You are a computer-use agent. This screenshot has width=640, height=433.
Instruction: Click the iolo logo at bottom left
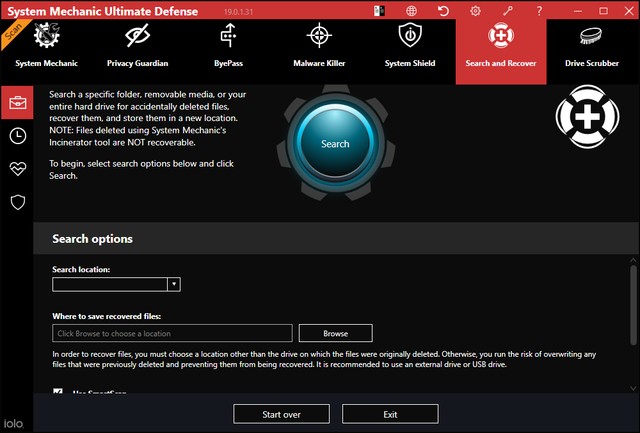pyautogui.click(x=13, y=424)
